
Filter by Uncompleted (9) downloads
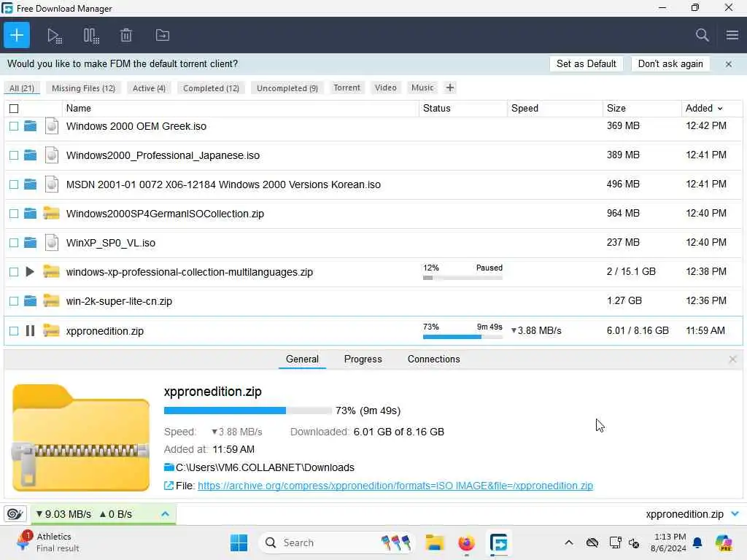287,88
